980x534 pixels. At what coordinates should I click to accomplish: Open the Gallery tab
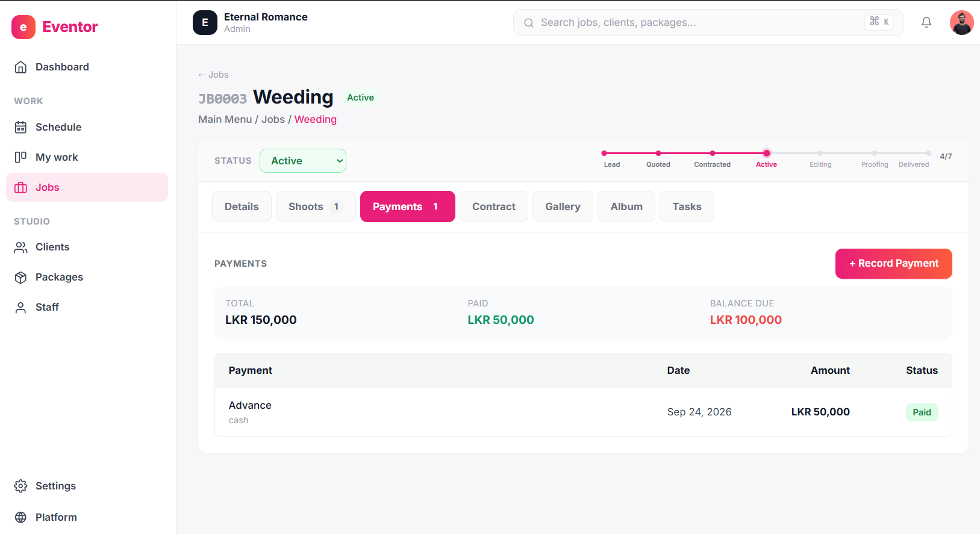point(563,206)
